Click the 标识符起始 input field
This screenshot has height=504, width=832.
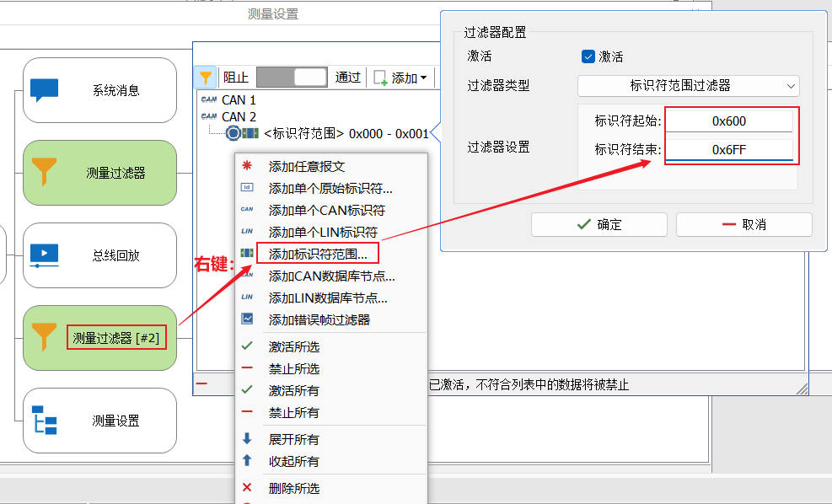click(x=728, y=121)
